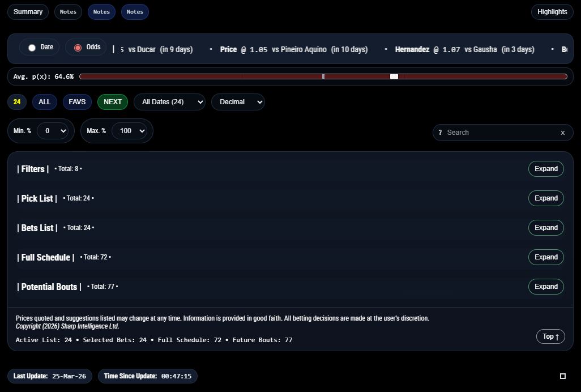Select the Date radio button
Viewport: 581px width, 392px height.
(32, 48)
